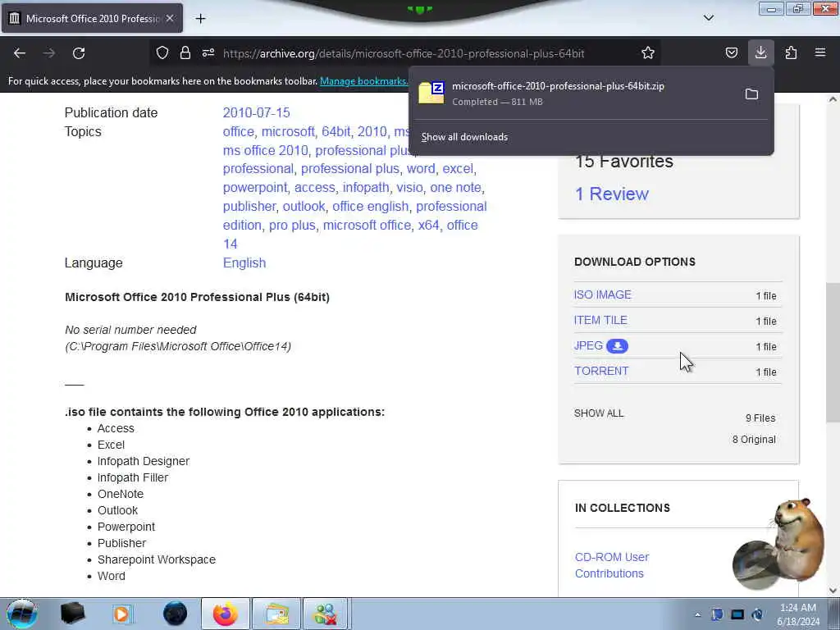The width and height of the screenshot is (840, 630).
Task: Open a new browser tab
Action: pyautogui.click(x=200, y=19)
